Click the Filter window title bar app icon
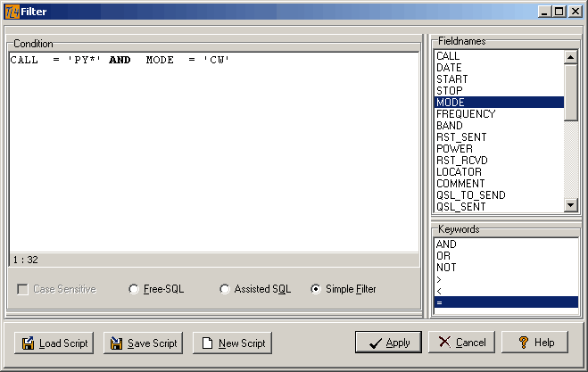The image size is (588, 372). pos(12,12)
